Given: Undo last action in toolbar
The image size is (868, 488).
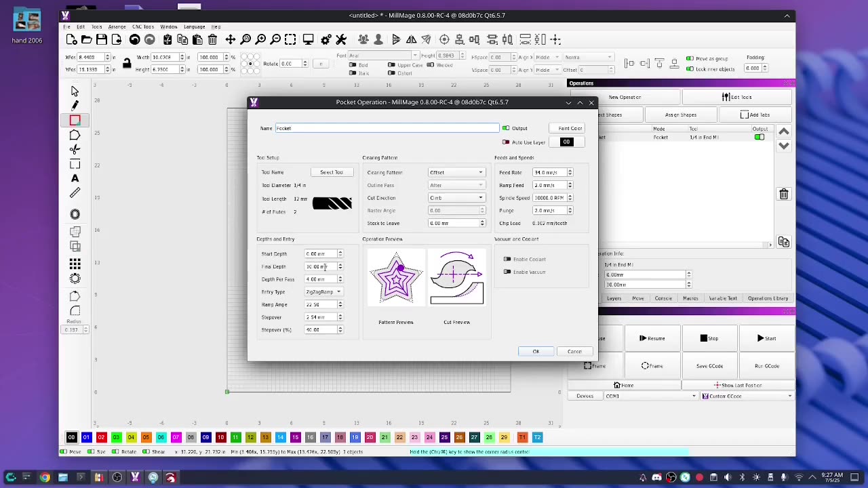Looking at the screenshot, I should coord(134,40).
